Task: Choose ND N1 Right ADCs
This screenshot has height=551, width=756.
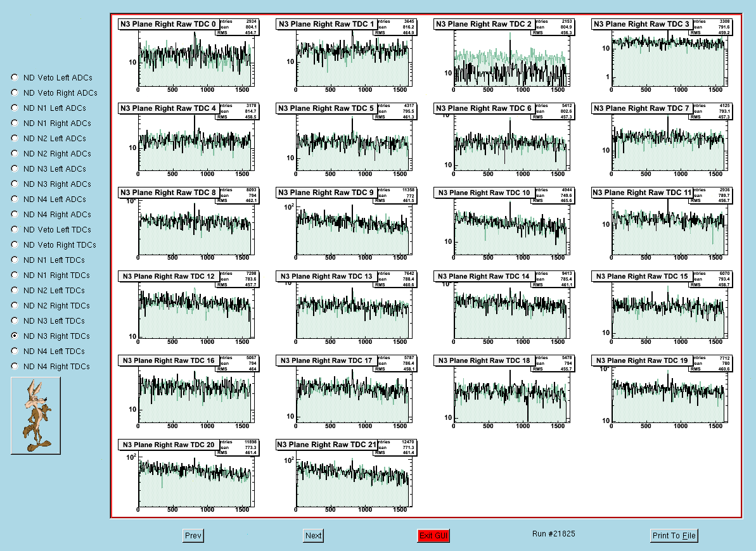Action: [x=15, y=123]
